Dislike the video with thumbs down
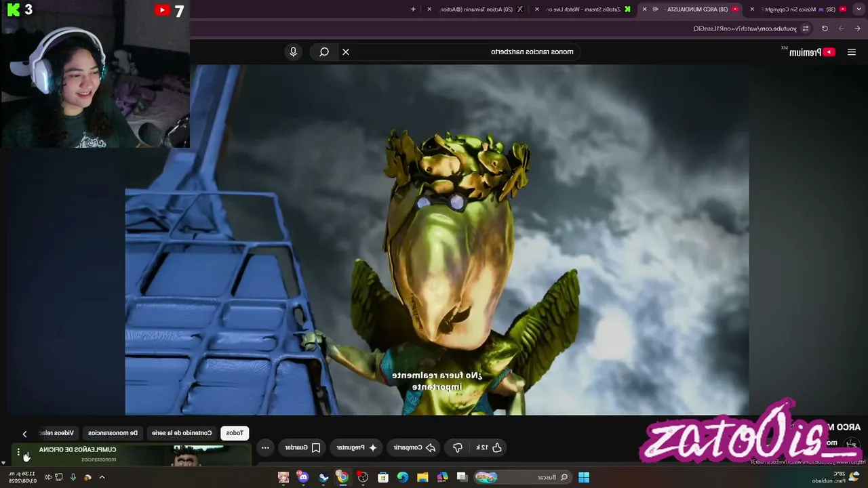868x488 pixels. [458, 447]
